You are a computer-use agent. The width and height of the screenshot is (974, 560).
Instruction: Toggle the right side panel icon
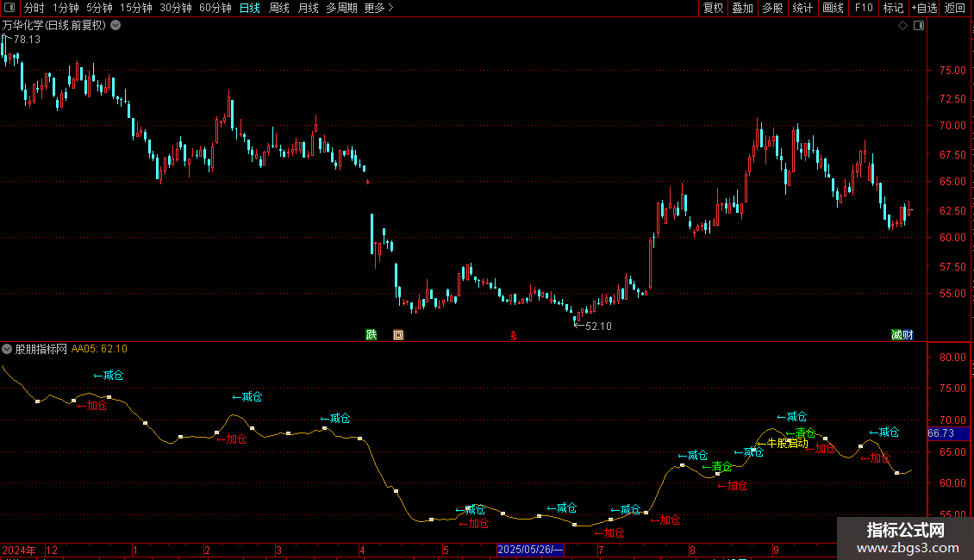(x=919, y=26)
